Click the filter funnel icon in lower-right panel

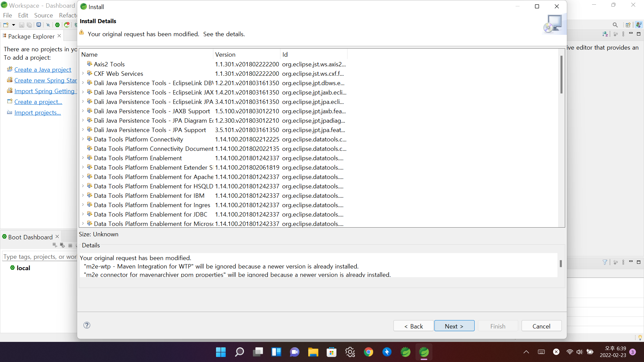pyautogui.click(x=605, y=262)
